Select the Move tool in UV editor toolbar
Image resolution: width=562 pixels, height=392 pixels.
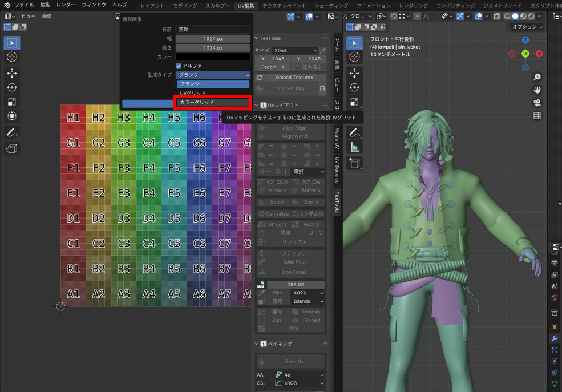pyautogui.click(x=12, y=74)
